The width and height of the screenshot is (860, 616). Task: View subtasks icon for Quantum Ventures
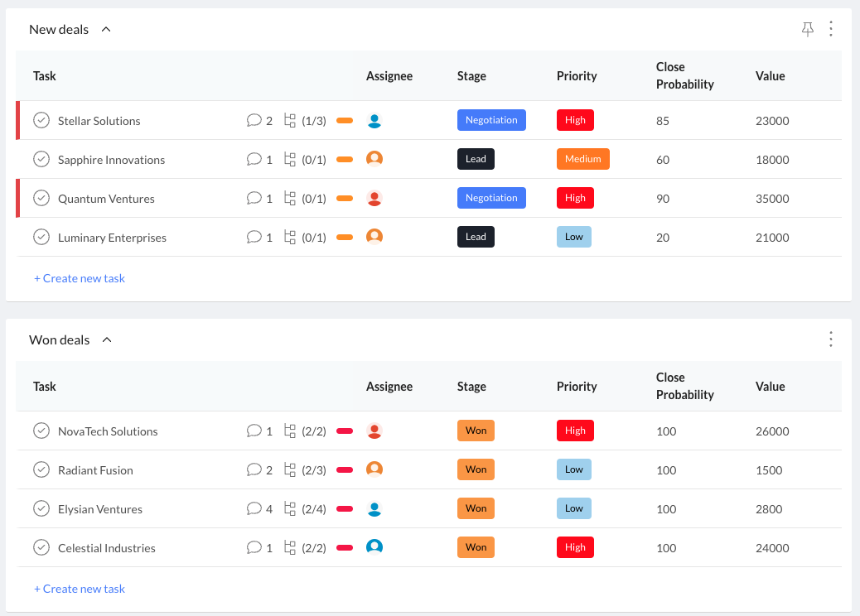(290, 198)
